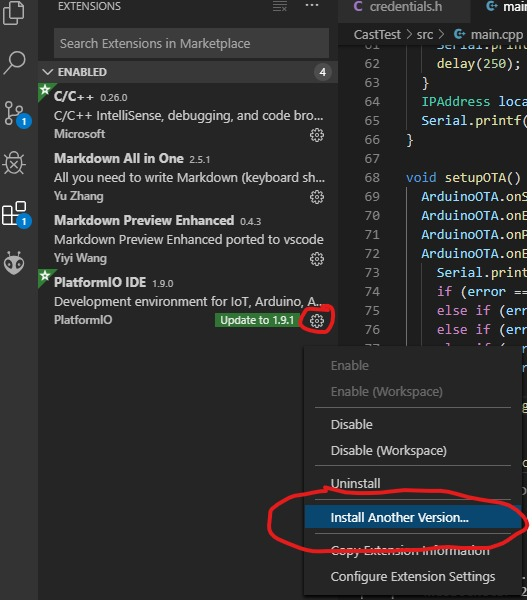The height and width of the screenshot is (600, 532).
Task: Open Extensions panel more actions ellipsis
Action: pyautogui.click(x=312, y=5)
